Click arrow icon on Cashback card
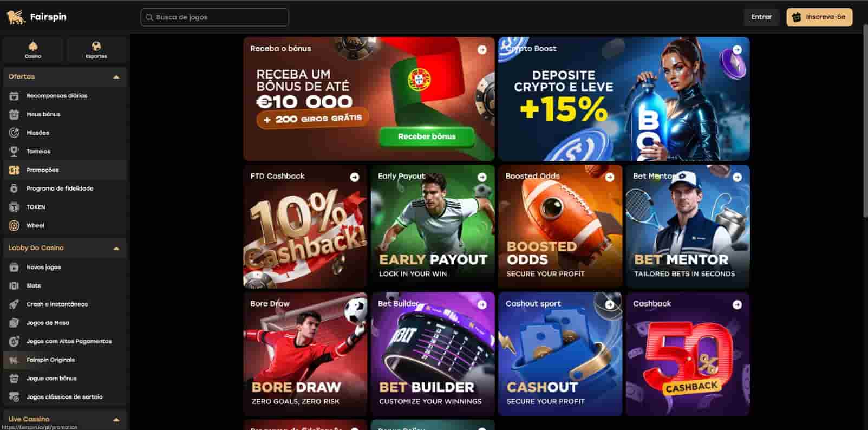868x430 pixels. [x=737, y=305]
